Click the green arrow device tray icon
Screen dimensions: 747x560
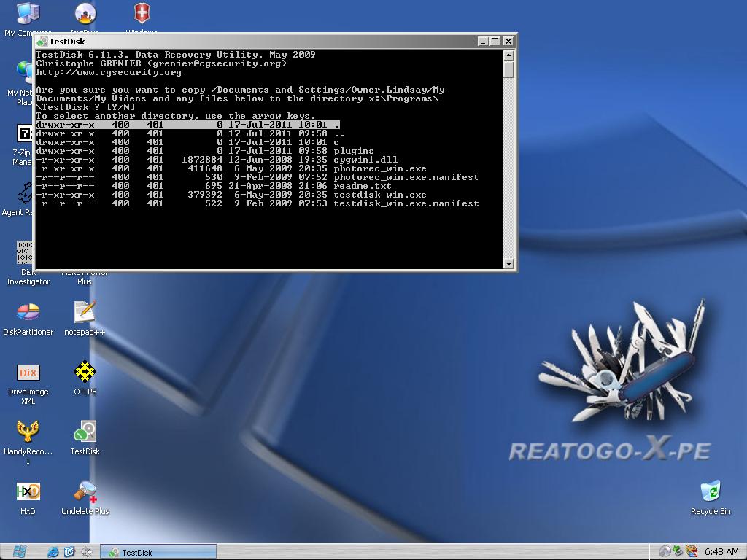[x=678, y=552]
